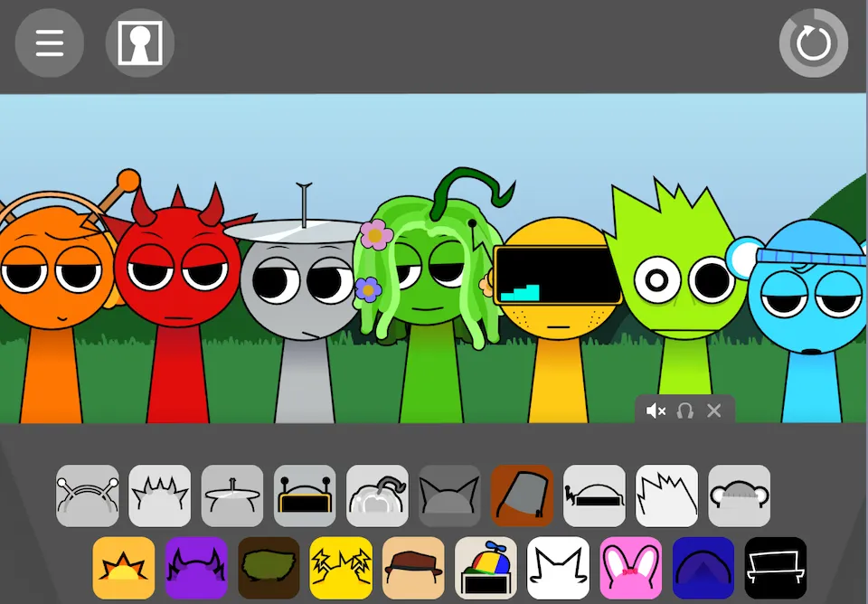Choose the yellow lightning bolts icon
868x604 pixels.
341,568
